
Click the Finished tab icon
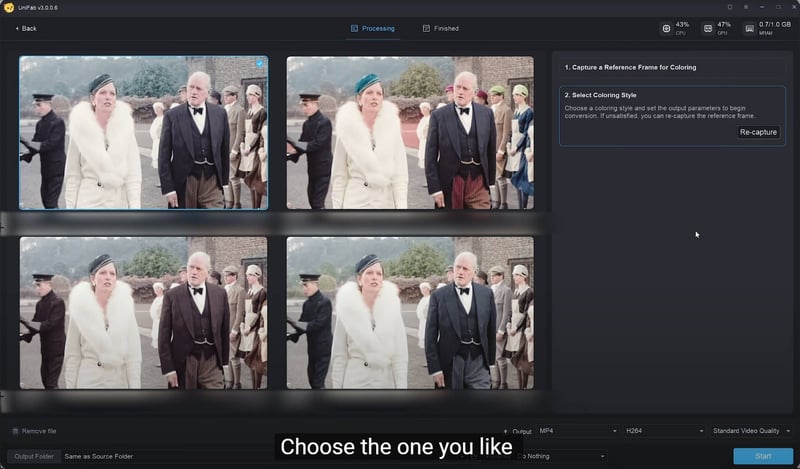click(x=427, y=29)
